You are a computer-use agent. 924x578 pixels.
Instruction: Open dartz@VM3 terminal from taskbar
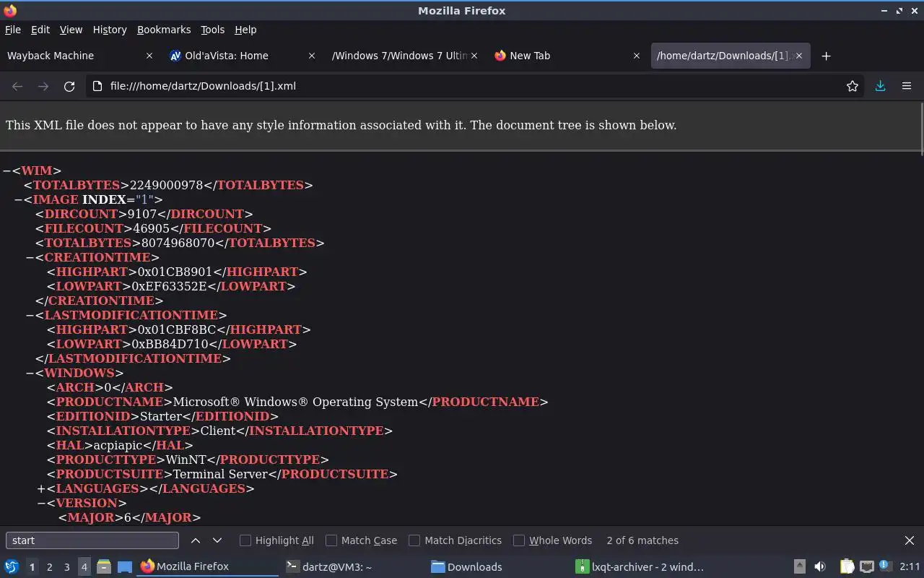[x=351, y=567]
